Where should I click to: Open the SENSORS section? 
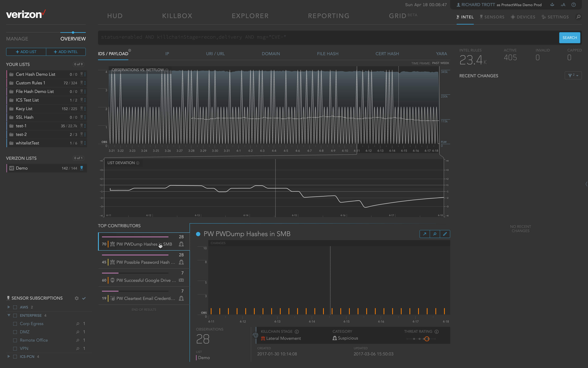pyautogui.click(x=492, y=17)
